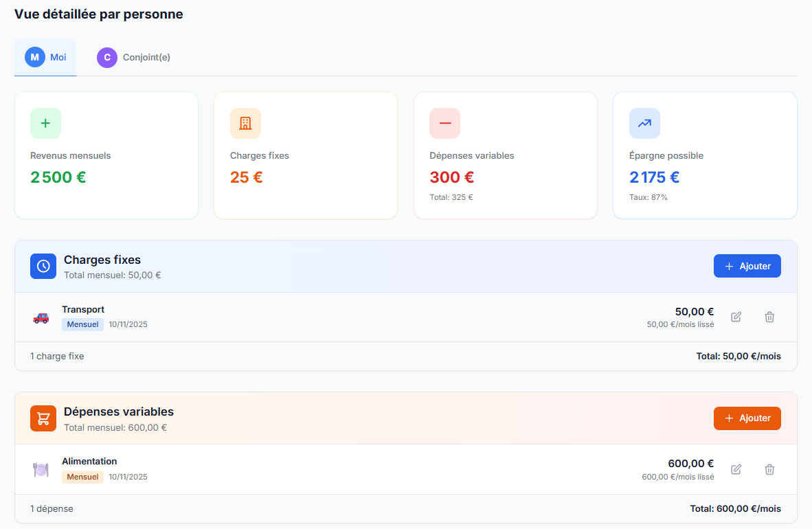
Task: Select the Moi tab
Action: coord(45,57)
